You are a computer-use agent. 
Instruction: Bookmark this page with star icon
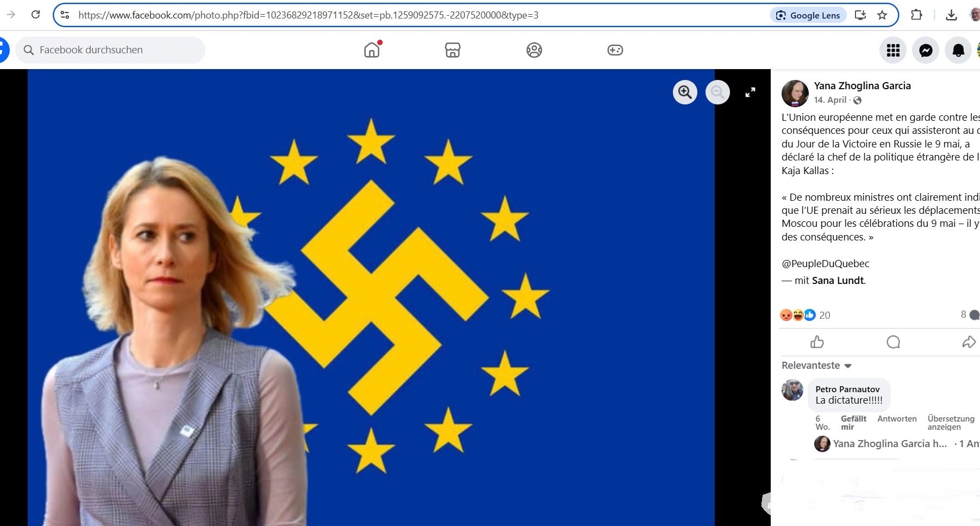point(882,15)
